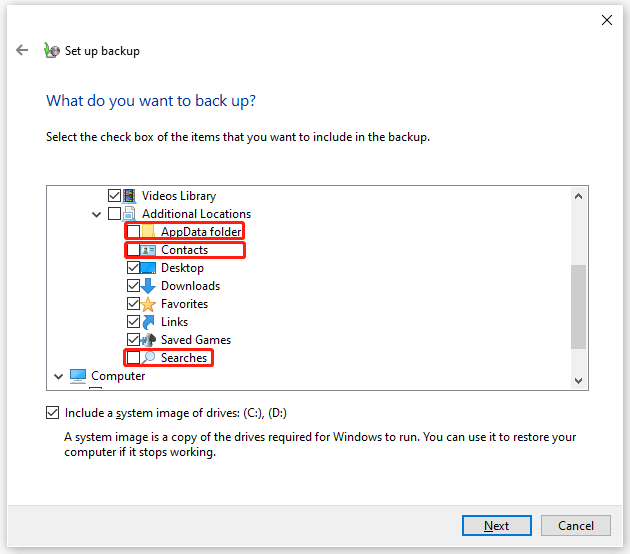
Task: Uncheck Include a system image of drives
Action: [x=52, y=413]
